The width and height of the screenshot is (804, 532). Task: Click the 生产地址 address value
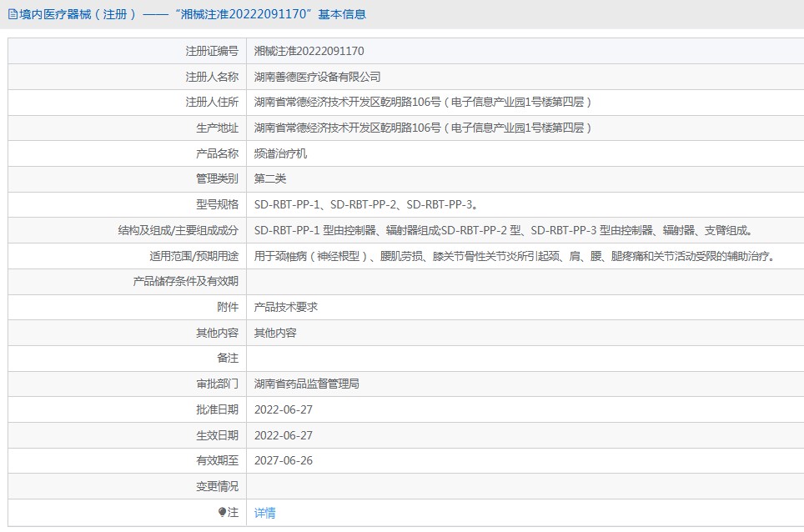click(423, 128)
